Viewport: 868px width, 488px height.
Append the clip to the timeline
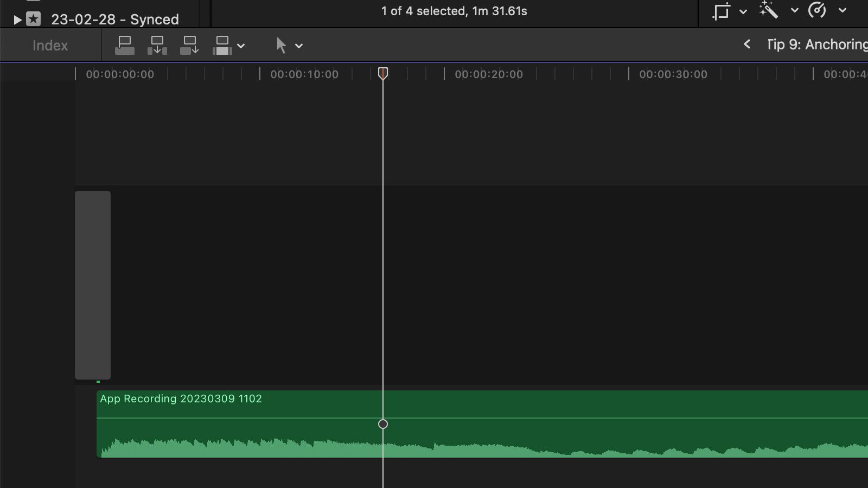point(189,45)
